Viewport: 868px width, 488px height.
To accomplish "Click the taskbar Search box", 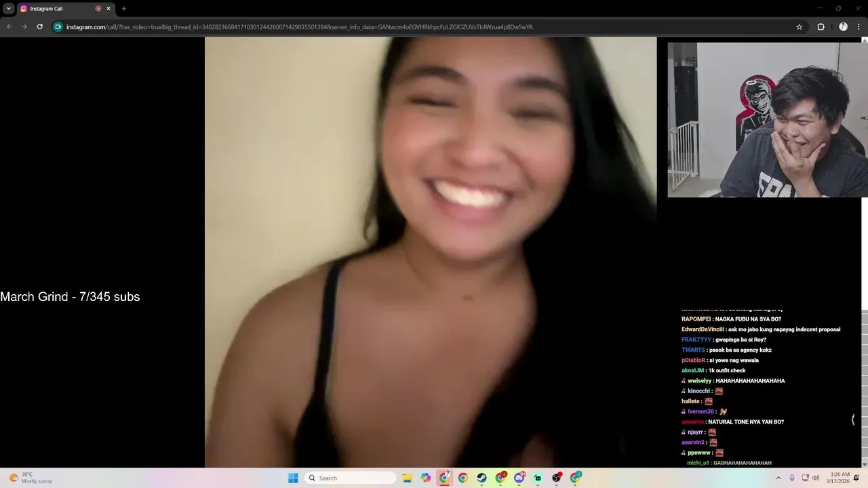I will 350,478.
